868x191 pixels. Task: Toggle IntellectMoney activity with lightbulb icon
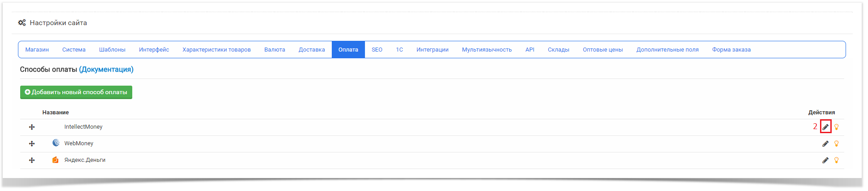coord(836,127)
